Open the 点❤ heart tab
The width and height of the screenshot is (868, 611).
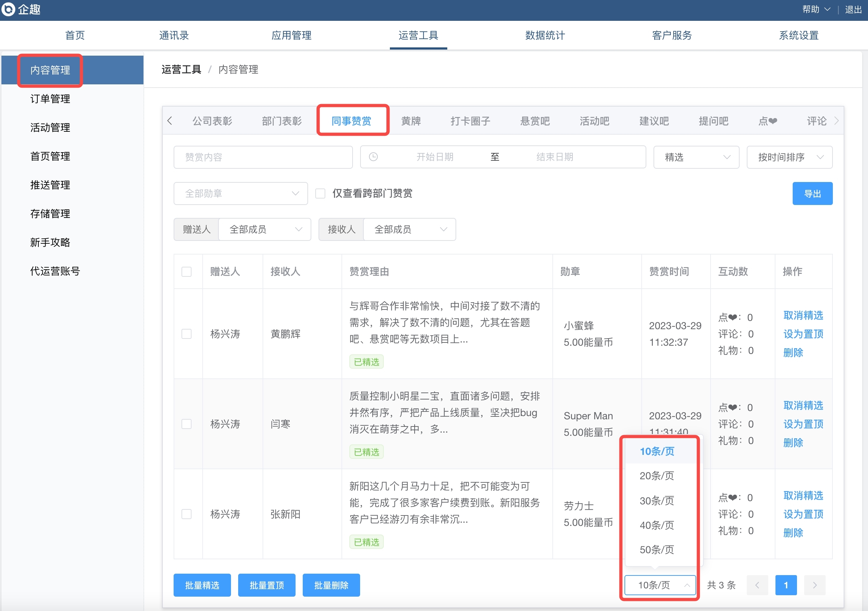point(768,121)
